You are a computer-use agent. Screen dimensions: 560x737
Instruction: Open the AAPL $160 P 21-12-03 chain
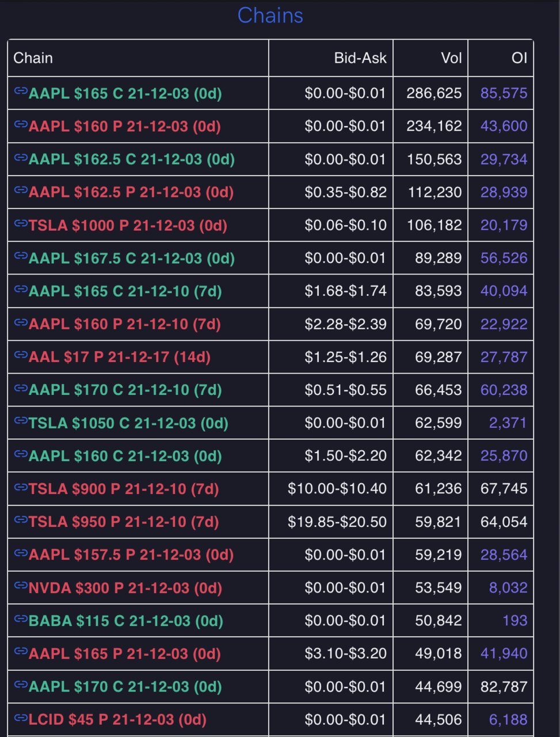(x=125, y=126)
